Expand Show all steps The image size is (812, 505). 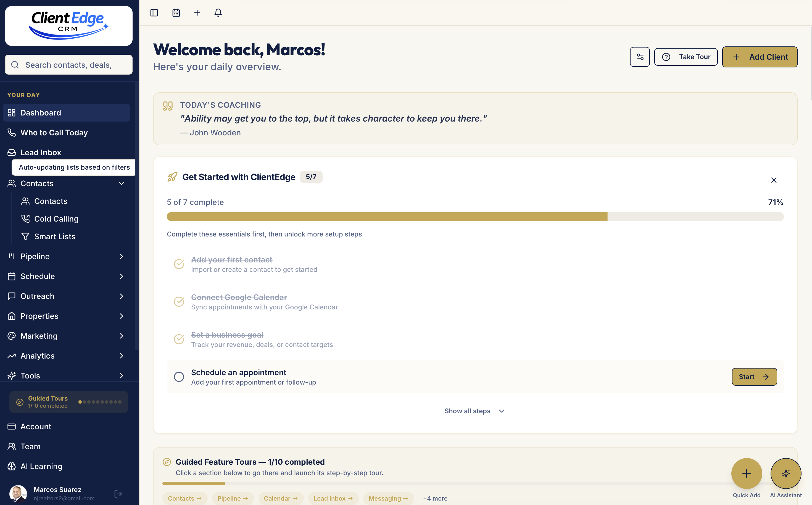click(x=474, y=411)
